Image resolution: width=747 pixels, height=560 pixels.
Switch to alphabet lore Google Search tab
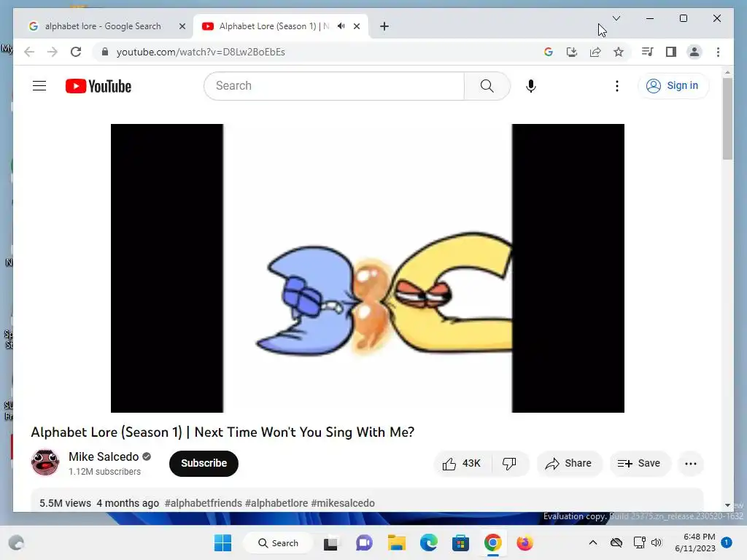[103, 26]
